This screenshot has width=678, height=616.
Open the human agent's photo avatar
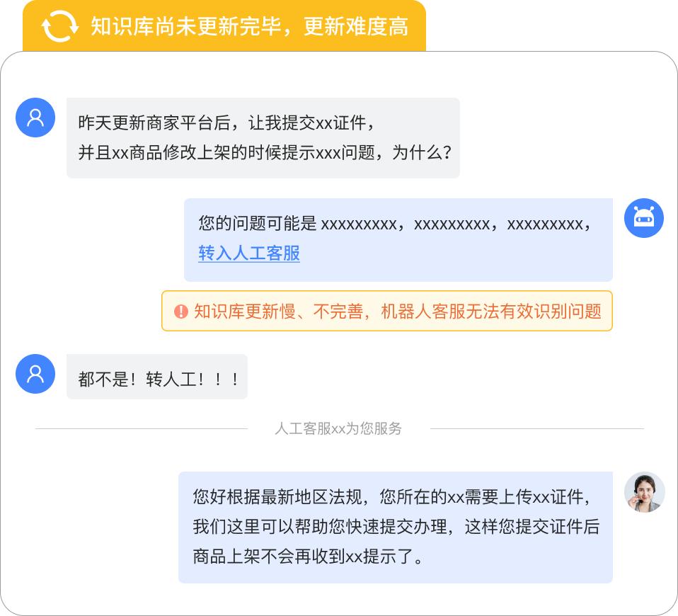pos(644,492)
